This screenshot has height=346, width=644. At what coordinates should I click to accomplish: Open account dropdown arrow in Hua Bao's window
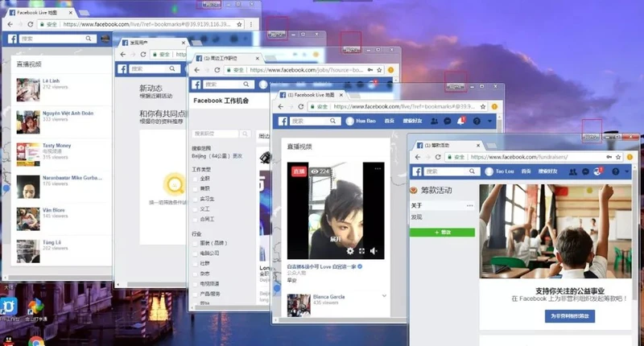(489, 121)
